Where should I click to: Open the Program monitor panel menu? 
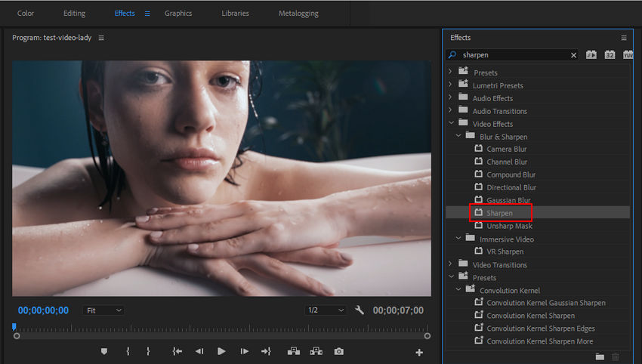click(101, 38)
